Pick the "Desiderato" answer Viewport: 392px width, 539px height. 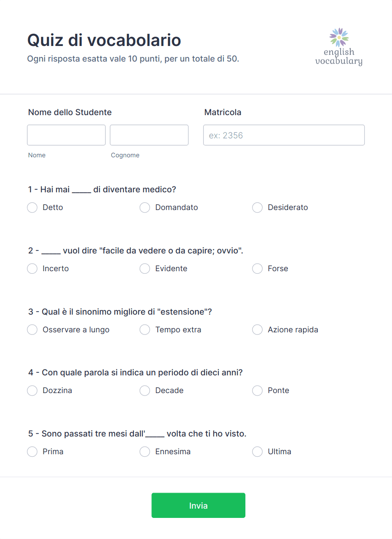pyautogui.click(x=257, y=208)
